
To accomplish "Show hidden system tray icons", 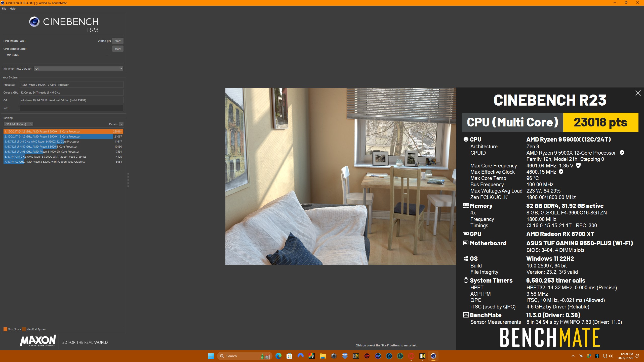I will pos(573,356).
